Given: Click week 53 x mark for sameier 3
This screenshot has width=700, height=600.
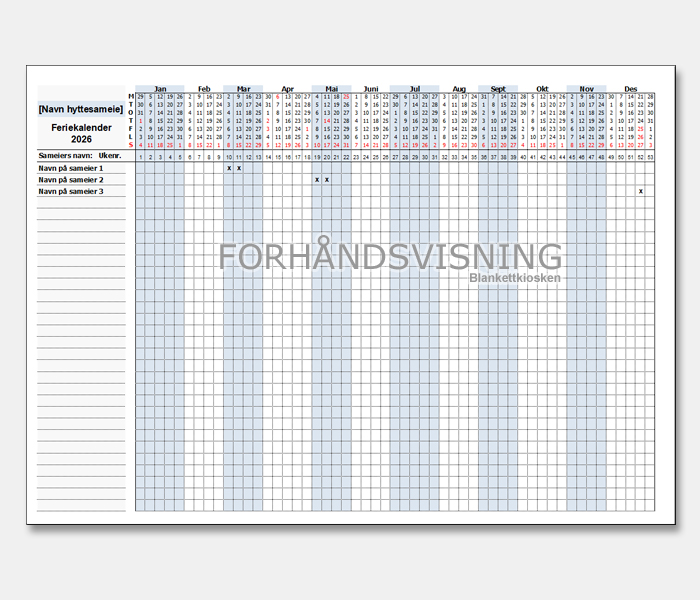Looking at the screenshot, I should (x=640, y=190).
